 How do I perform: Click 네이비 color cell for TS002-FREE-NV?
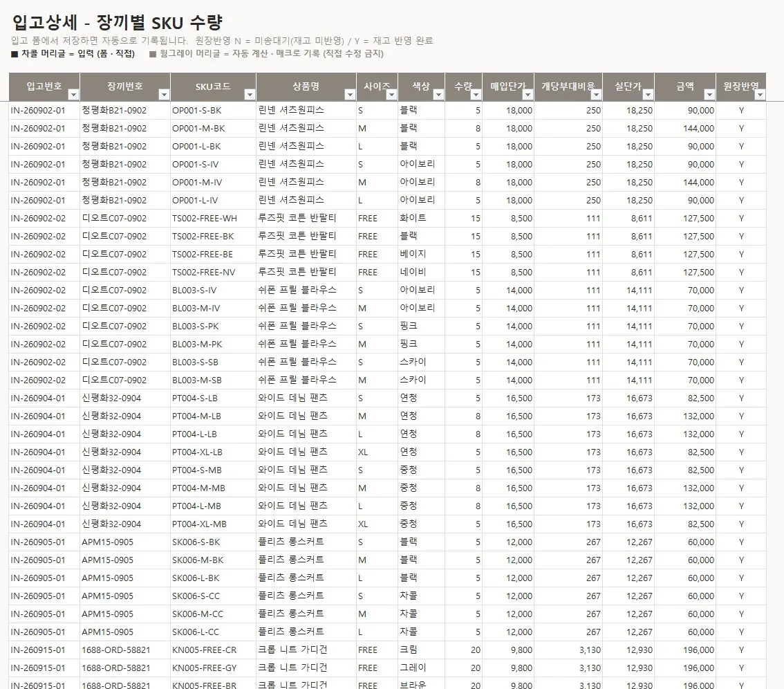tap(421, 273)
